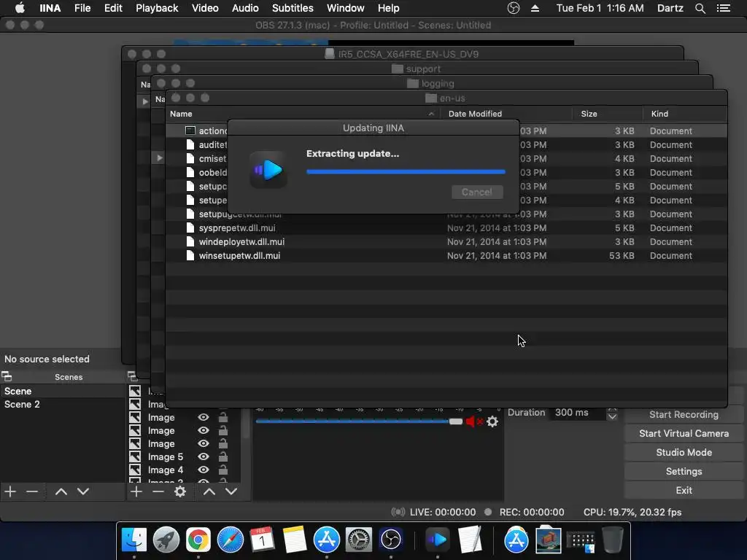Open Notes from the Dock
747x560 pixels.
(295, 540)
